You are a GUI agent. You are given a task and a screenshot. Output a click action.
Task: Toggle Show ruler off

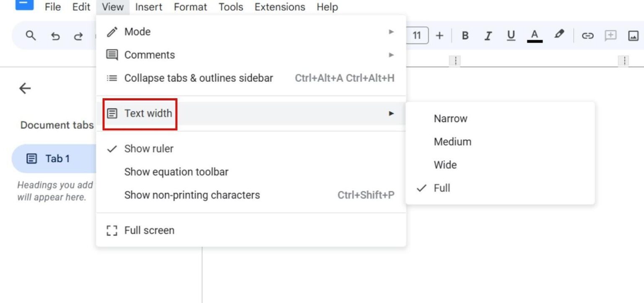click(149, 149)
